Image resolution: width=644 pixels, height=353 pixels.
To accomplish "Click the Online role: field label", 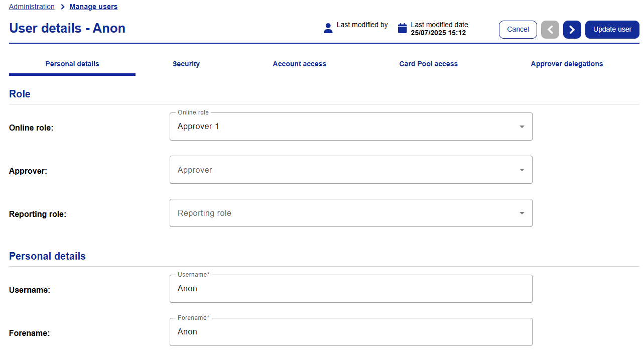I will click(31, 128).
